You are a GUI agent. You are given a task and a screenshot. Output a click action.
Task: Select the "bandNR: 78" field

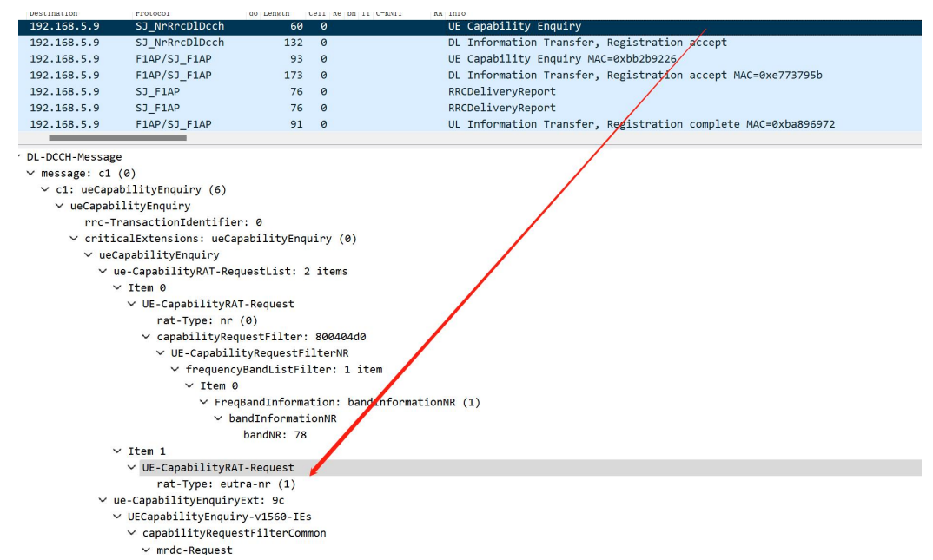[275, 435]
